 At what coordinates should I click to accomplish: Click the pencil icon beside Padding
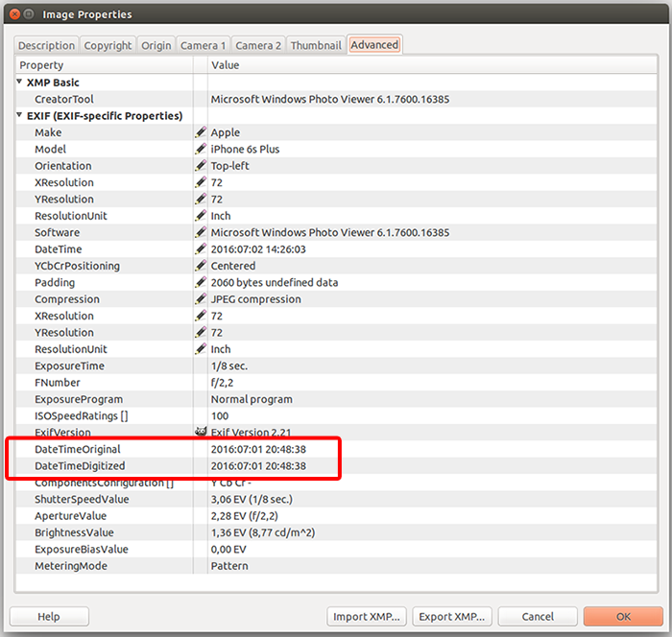[201, 282]
